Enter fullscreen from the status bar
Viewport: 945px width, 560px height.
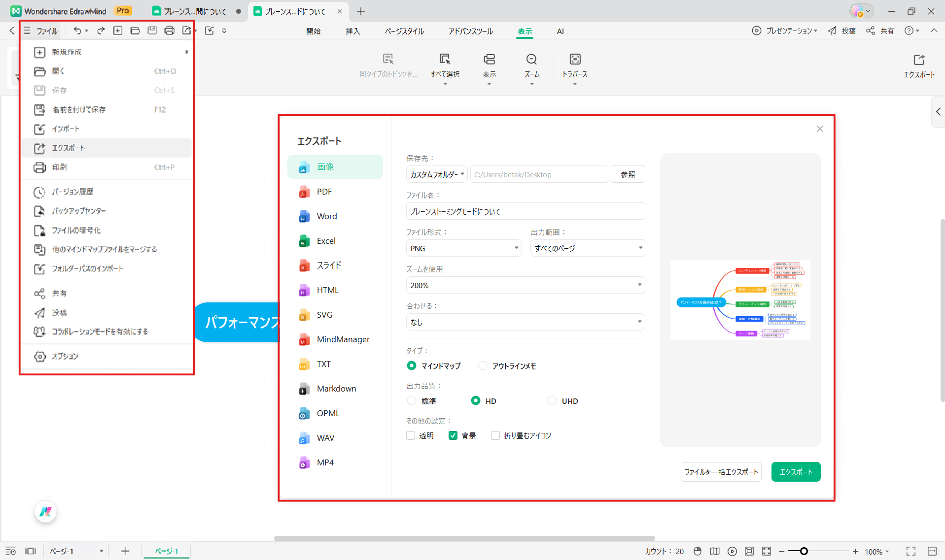[x=910, y=551]
